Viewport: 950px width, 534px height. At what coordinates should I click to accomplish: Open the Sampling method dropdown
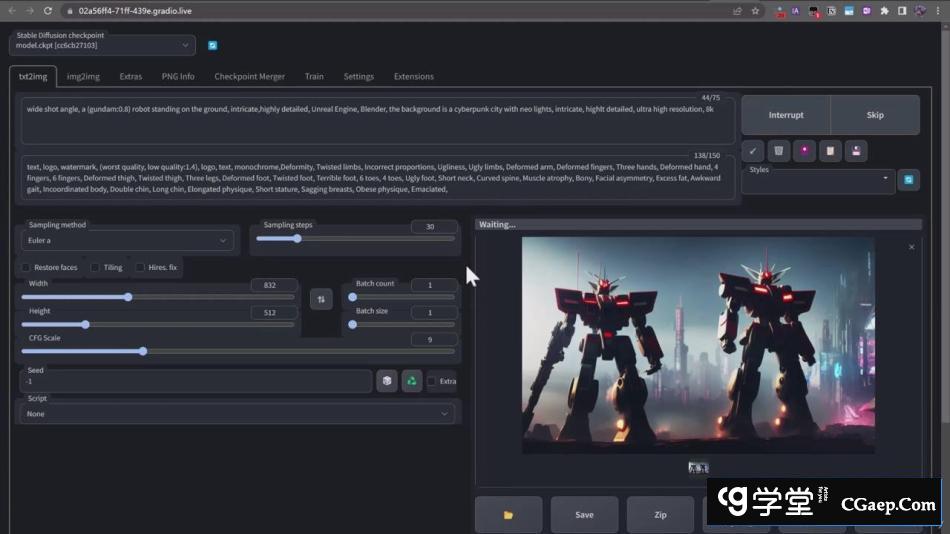[x=127, y=241]
